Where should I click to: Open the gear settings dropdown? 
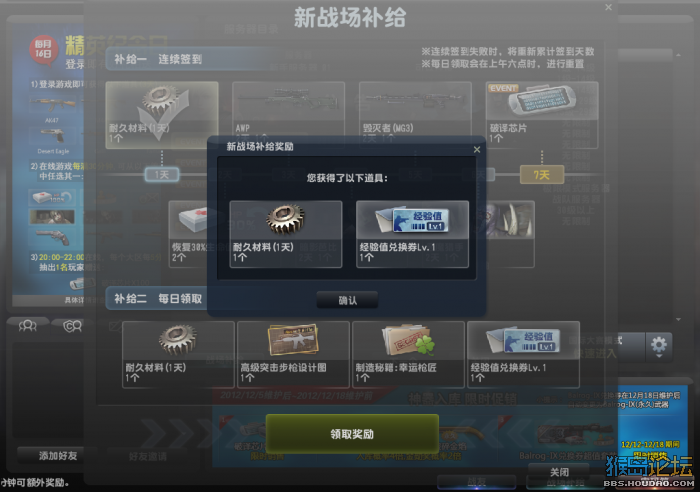tap(658, 346)
